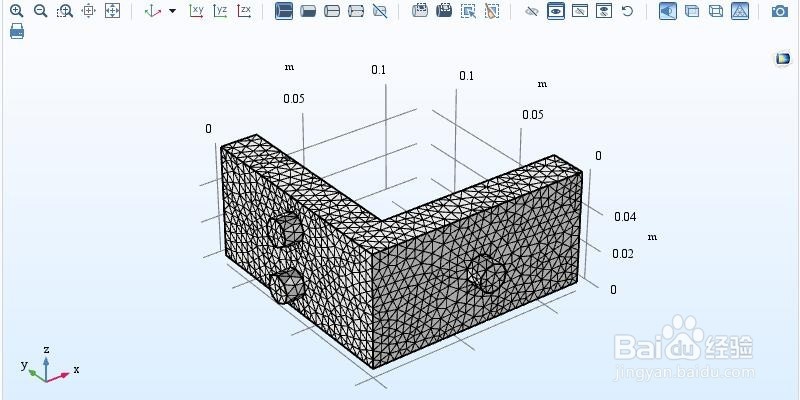Toggle Select Domains mode
800x400 pixels.
coord(284,11)
